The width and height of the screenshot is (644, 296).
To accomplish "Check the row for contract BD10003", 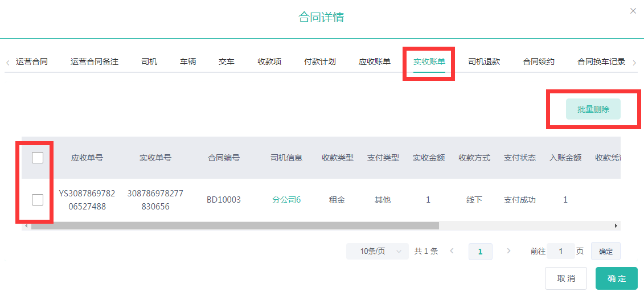I will tap(38, 200).
